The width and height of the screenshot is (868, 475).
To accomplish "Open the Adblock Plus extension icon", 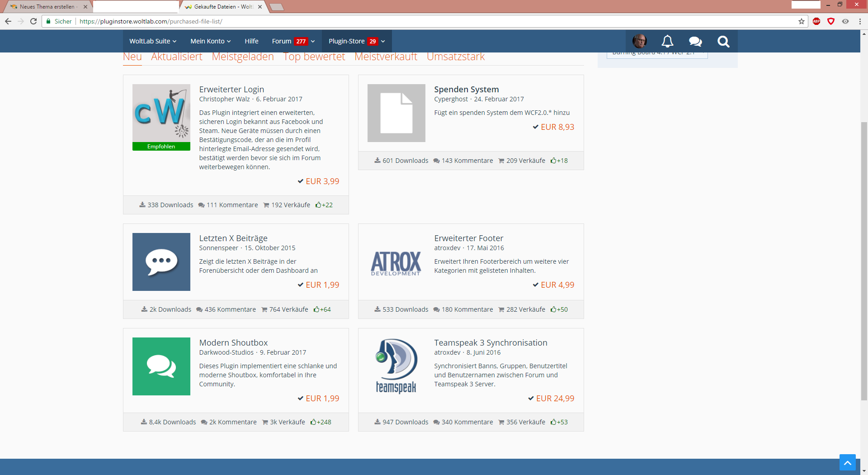I will [816, 21].
